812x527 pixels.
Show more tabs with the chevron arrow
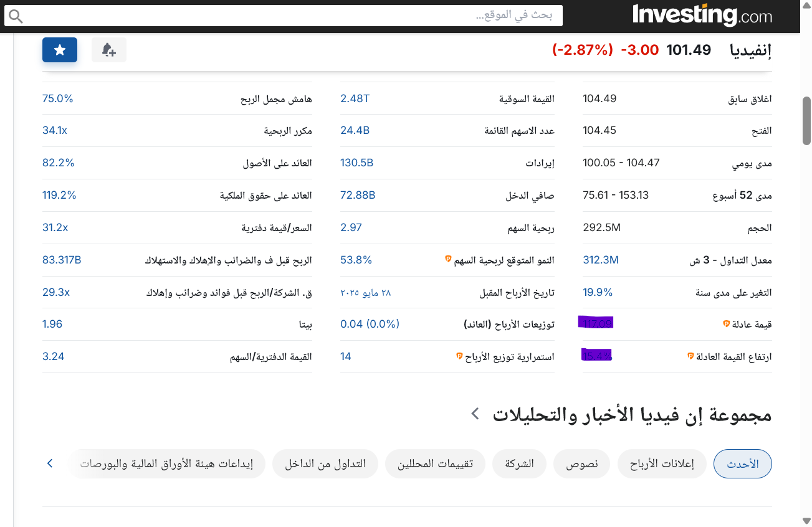coord(50,463)
